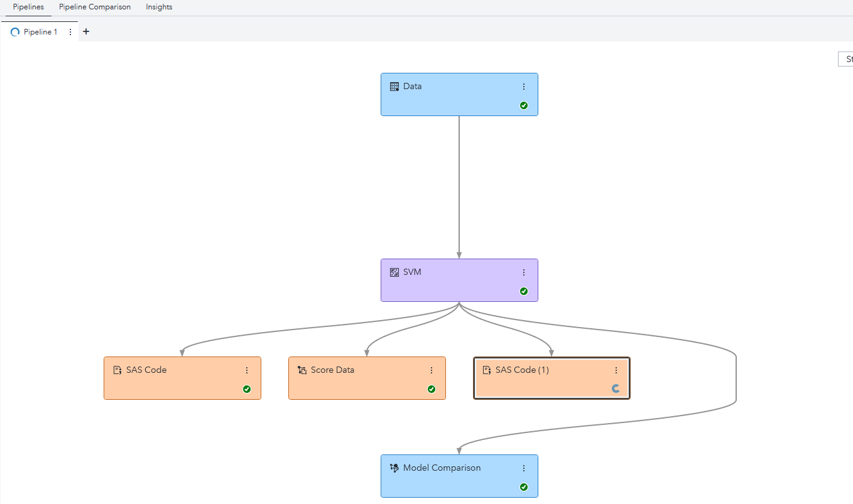Click the green check on the SVM node
853x504 pixels.
524,291
